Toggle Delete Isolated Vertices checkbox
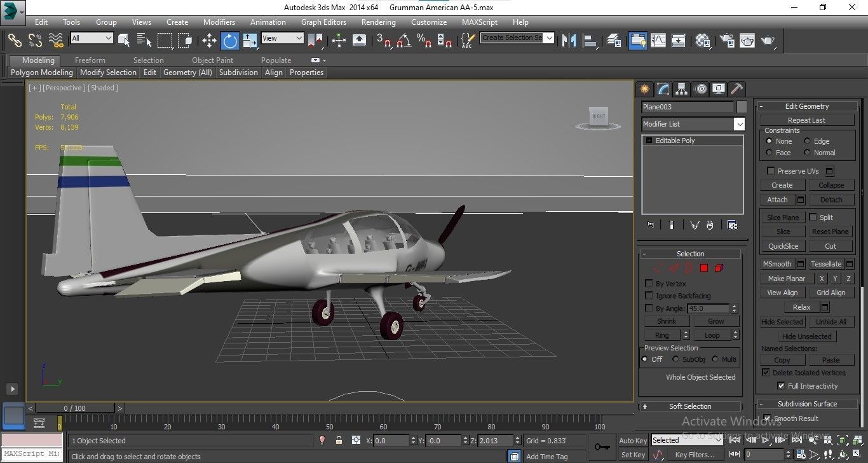868x463 pixels. [766, 373]
